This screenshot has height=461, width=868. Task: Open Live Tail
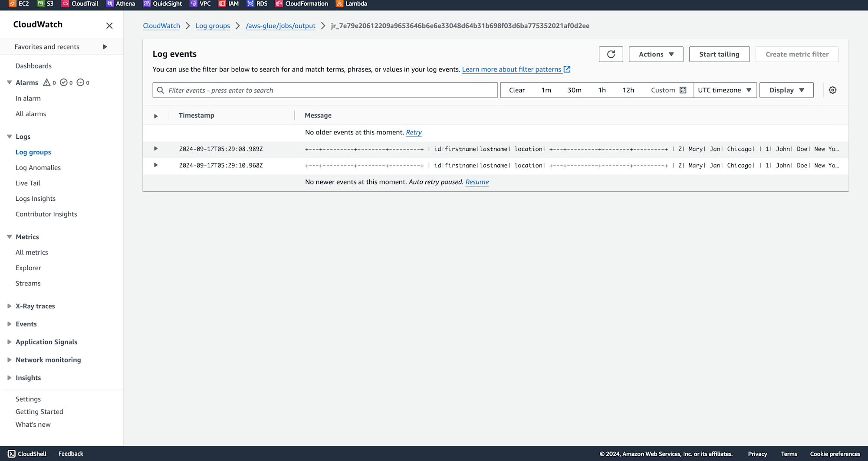[28, 183]
